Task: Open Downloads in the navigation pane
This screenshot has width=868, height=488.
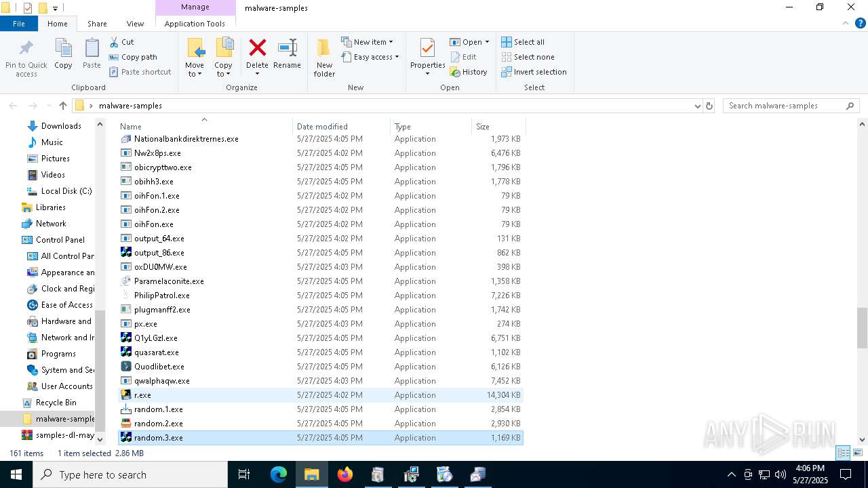Action: (x=61, y=126)
